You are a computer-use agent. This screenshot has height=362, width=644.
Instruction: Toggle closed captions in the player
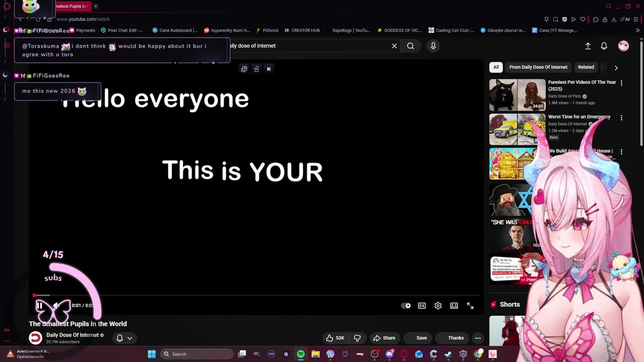422,306
